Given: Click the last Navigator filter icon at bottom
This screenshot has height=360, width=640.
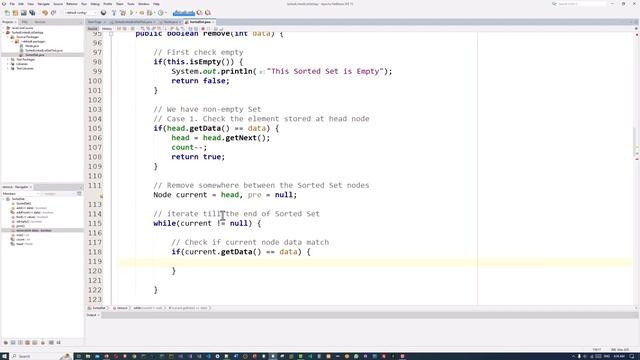Looking at the screenshot, I should (58, 342).
